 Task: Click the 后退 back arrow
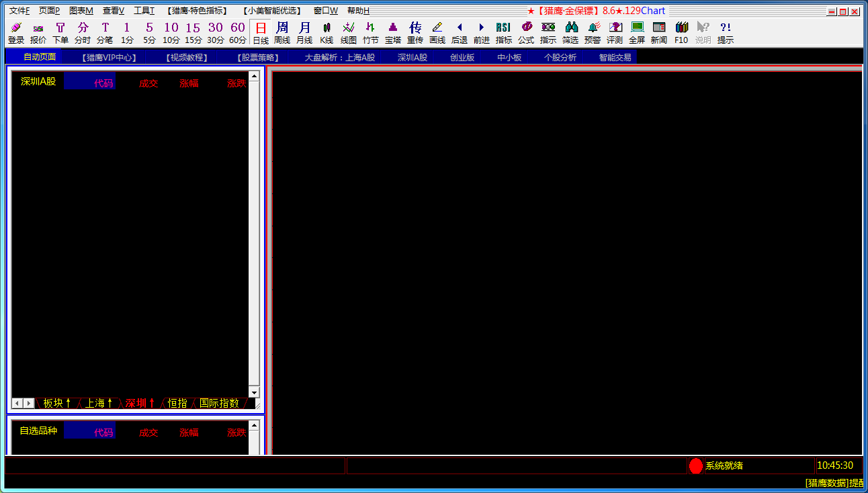pos(460,33)
